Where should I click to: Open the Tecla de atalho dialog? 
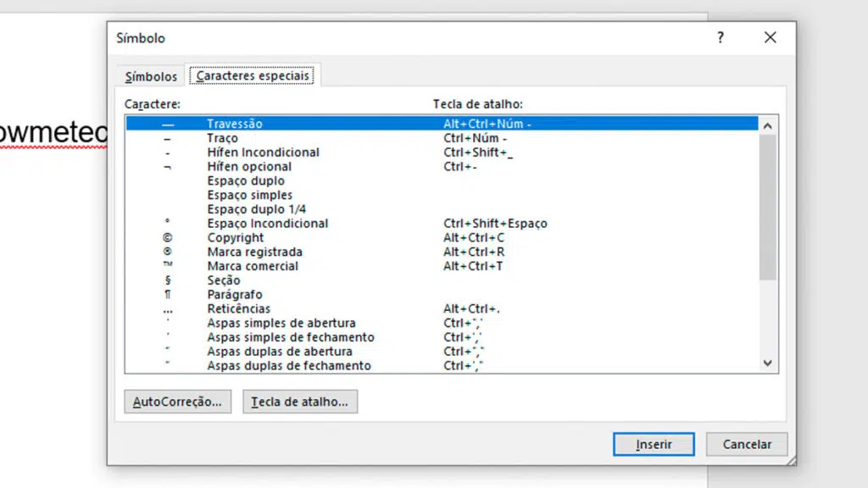(x=300, y=401)
